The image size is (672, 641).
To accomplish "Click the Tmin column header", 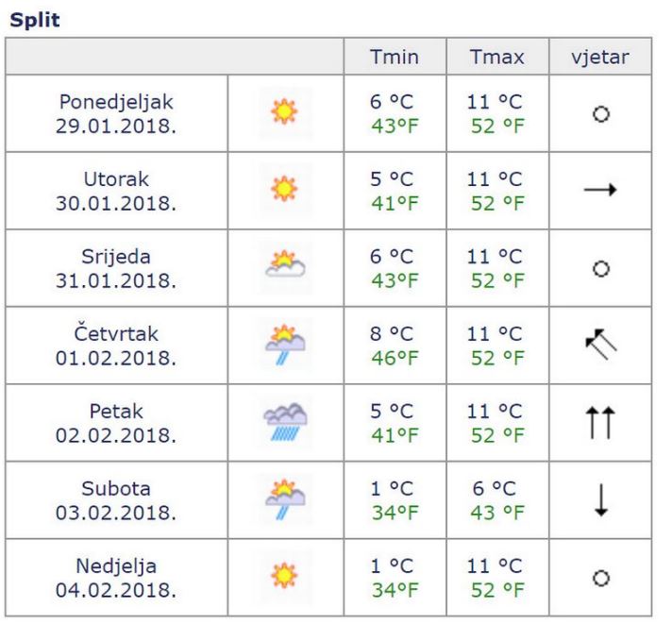I will 394,57.
